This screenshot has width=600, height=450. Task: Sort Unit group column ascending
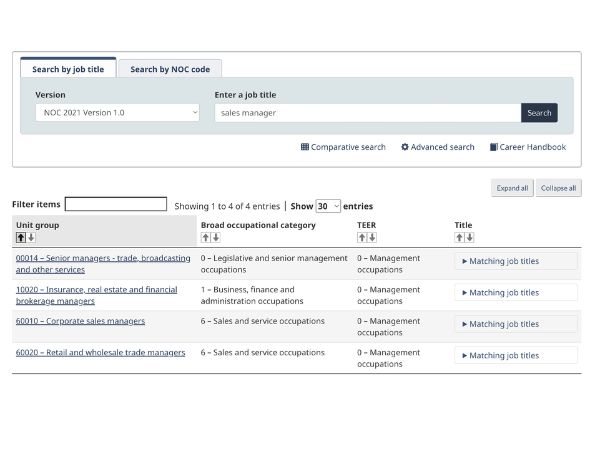click(x=20, y=238)
